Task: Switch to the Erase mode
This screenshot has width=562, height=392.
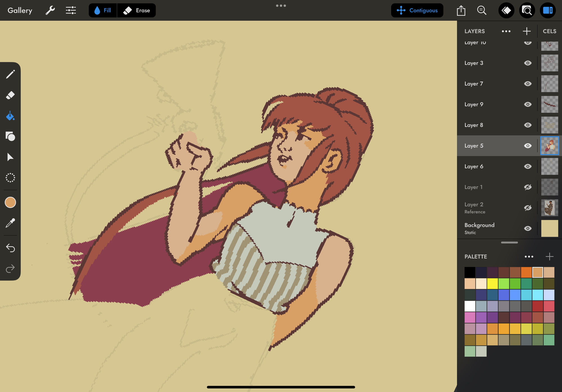Action: coord(137,10)
